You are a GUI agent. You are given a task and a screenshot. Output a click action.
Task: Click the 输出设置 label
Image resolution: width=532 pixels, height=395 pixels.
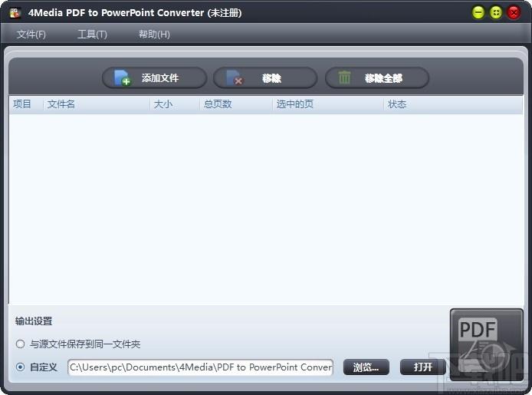pyautogui.click(x=34, y=321)
